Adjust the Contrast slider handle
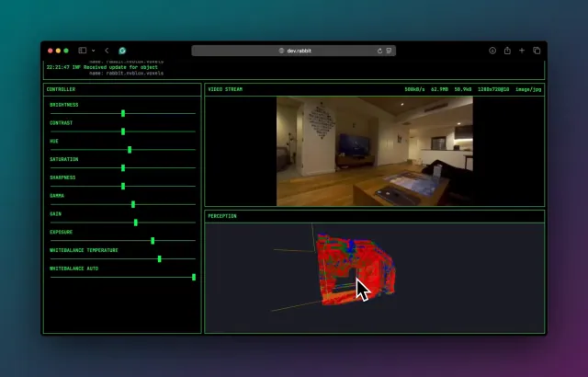 point(123,131)
